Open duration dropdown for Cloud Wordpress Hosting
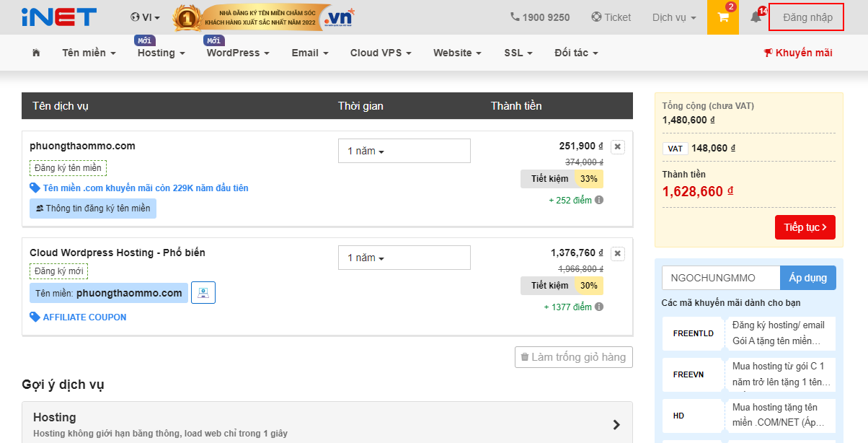868x443 pixels. point(404,258)
